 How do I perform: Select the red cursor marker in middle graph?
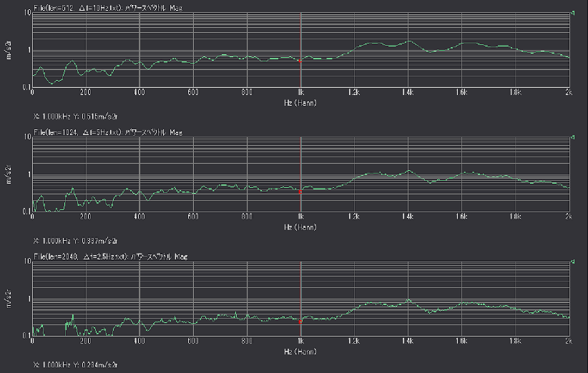pyautogui.click(x=300, y=192)
